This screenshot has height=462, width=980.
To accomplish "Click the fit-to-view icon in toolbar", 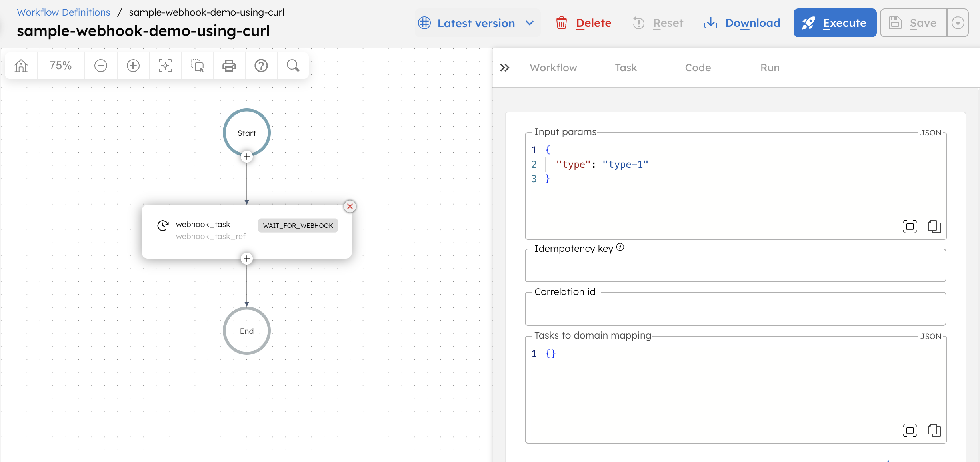I will coord(165,66).
